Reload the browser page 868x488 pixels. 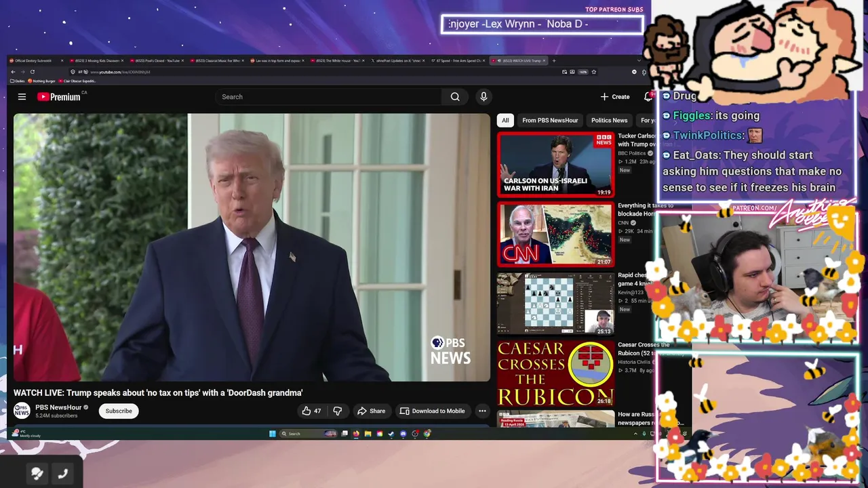(x=32, y=72)
